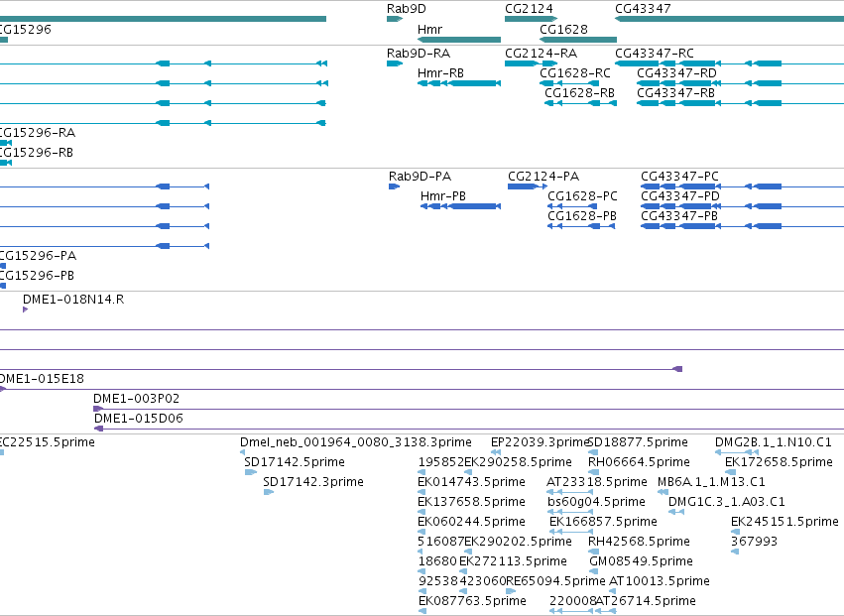This screenshot has height=616, width=844.
Task: Select the CG1628-PC protein label
Action: click(x=582, y=196)
